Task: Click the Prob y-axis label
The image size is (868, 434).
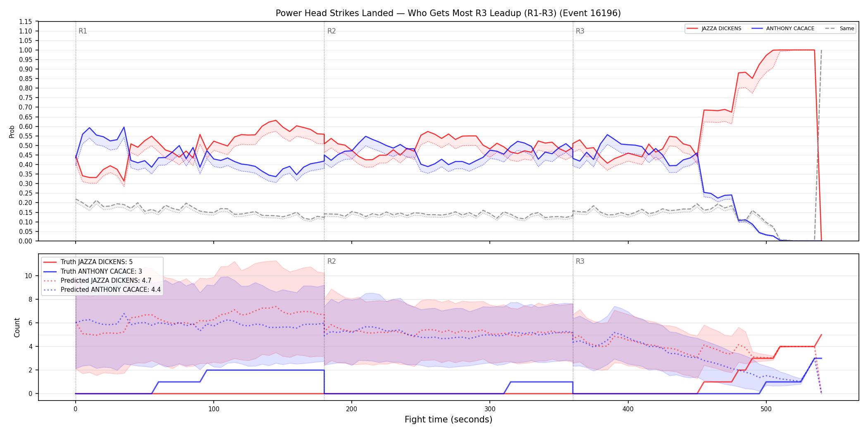Action: (x=12, y=131)
